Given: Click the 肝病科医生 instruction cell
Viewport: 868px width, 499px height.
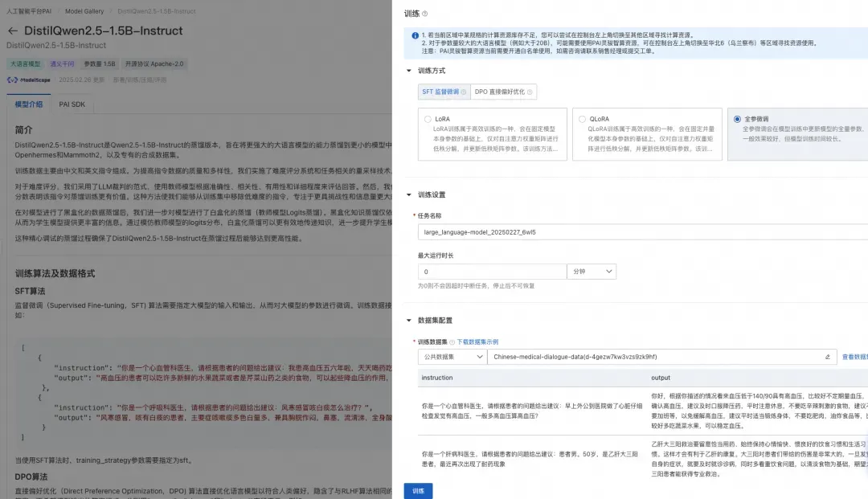Looking at the screenshot, I should (x=530, y=459).
